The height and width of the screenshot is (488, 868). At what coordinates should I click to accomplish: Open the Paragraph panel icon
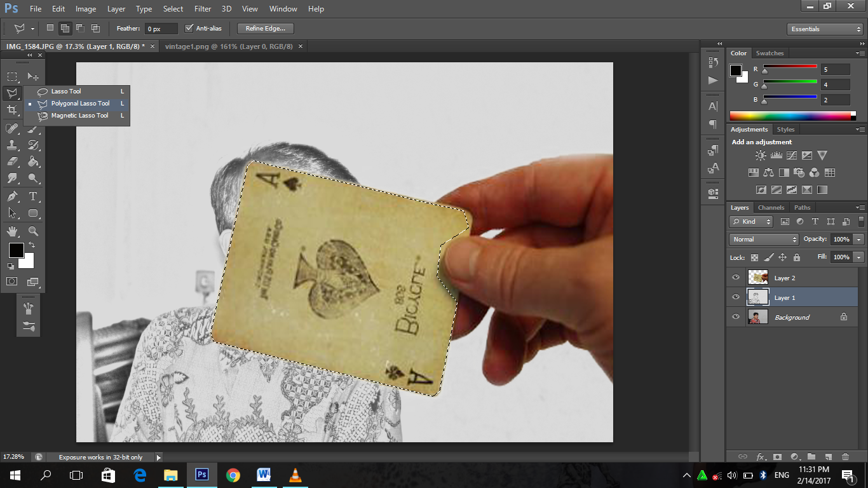(713, 124)
